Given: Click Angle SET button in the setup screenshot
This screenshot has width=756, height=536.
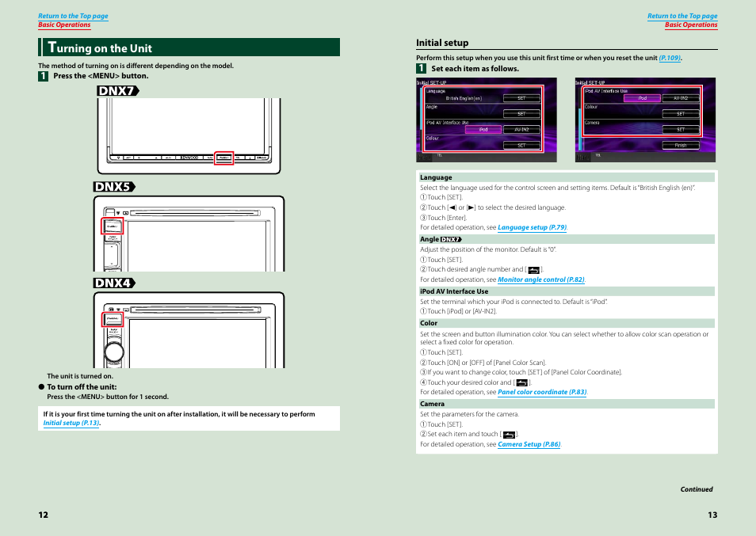Looking at the screenshot, I should 521,114.
